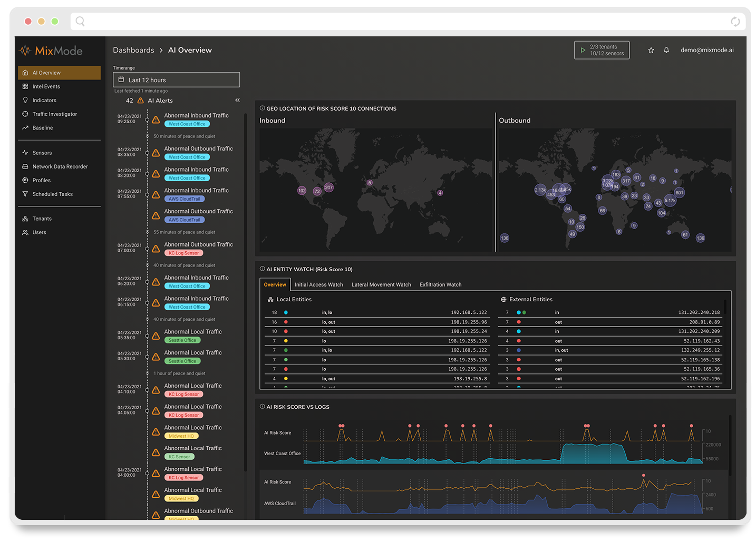This screenshot has height=542, width=756.
Task: Click the tenants and sensors selector button
Action: click(x=602, y=50)
